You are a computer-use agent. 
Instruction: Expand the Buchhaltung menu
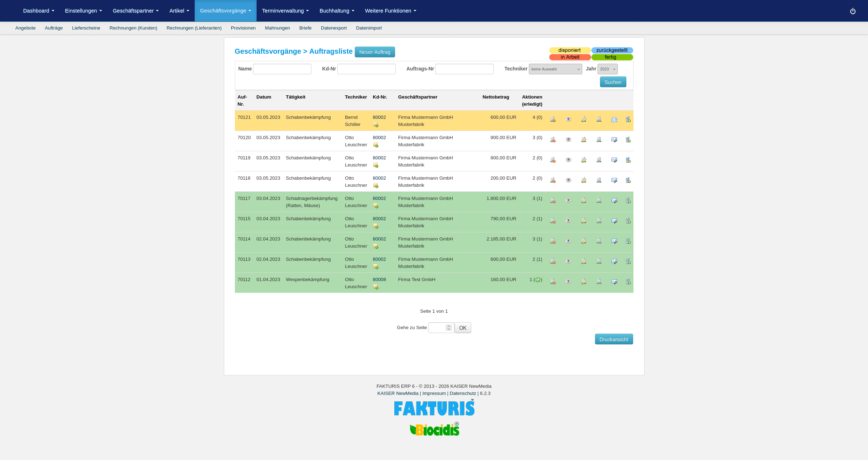point(337,11)
